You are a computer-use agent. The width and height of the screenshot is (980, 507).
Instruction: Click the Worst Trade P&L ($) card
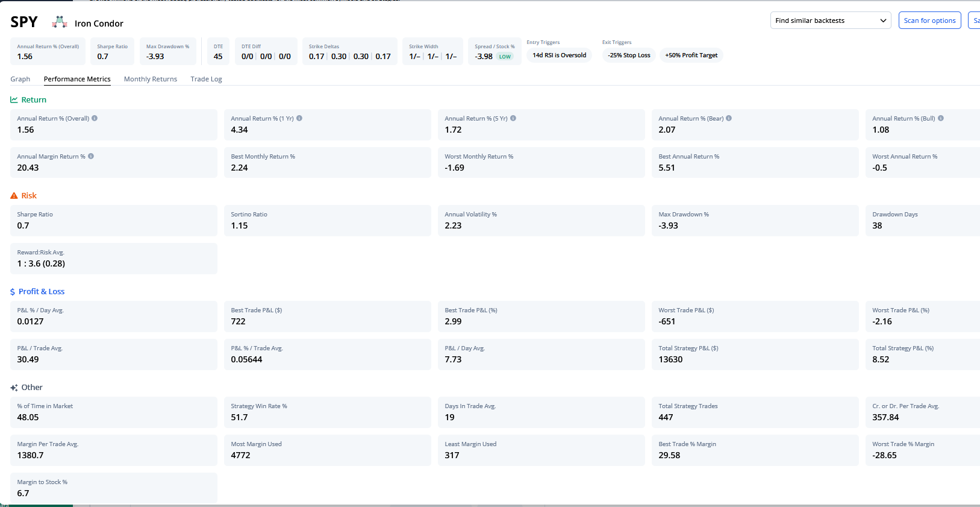755,316
